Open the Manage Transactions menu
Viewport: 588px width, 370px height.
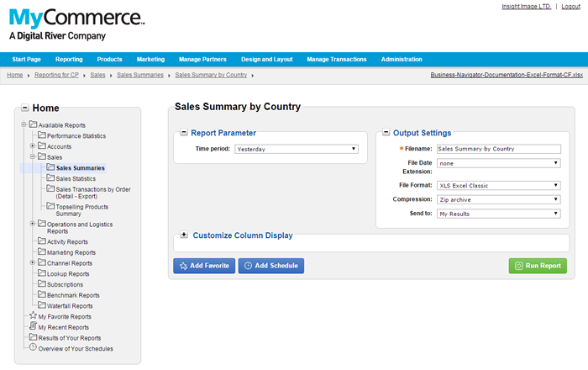click(x=336, y=60)
